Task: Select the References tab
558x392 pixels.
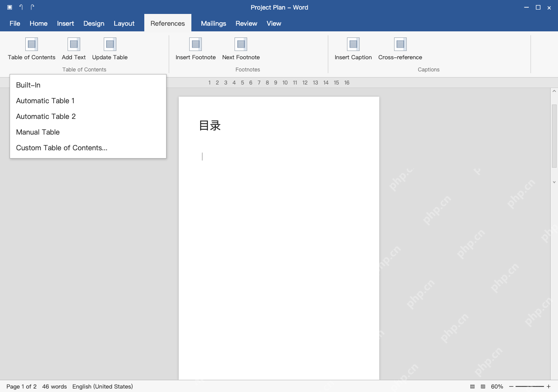Action: pyautogui.click(x=168, y=24)
